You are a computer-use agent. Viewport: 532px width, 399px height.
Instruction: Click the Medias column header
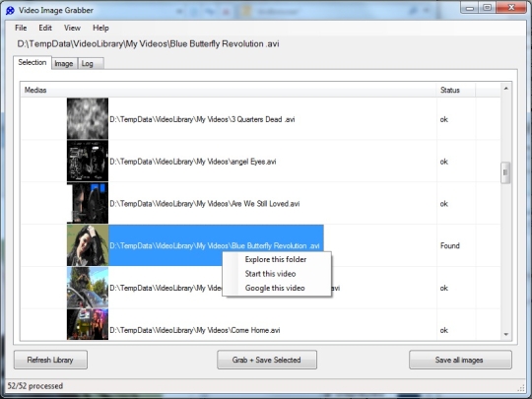click(x=228, y=90)
